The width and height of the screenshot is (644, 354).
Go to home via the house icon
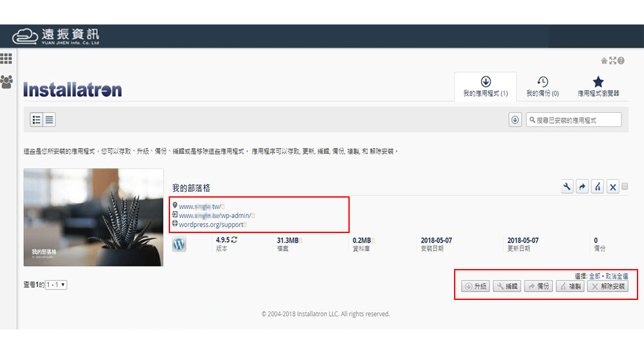604,61
